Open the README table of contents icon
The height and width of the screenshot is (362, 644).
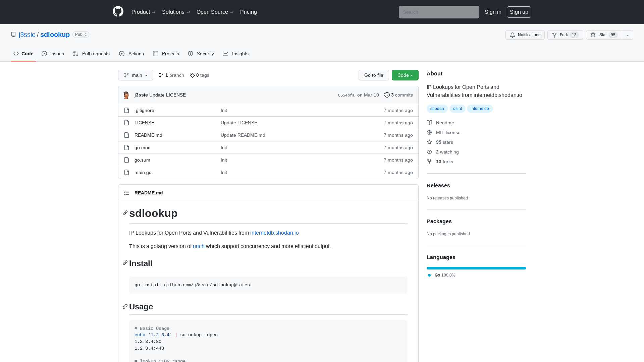126,193
